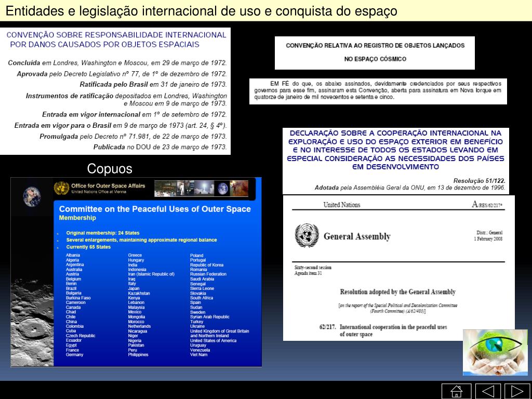Click 'Sixty-second session' text
Image resolution: width=532 pixels, height=399 pixels.
coord(313,268)
